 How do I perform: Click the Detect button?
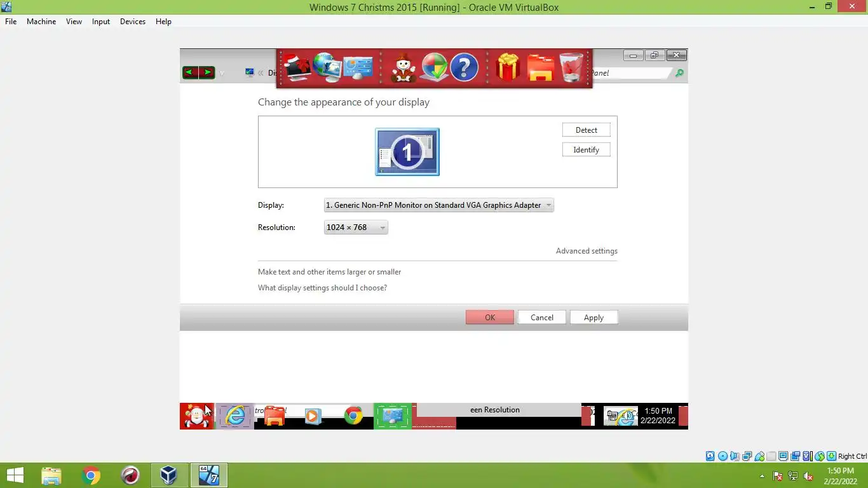click(x=586, y=130)
